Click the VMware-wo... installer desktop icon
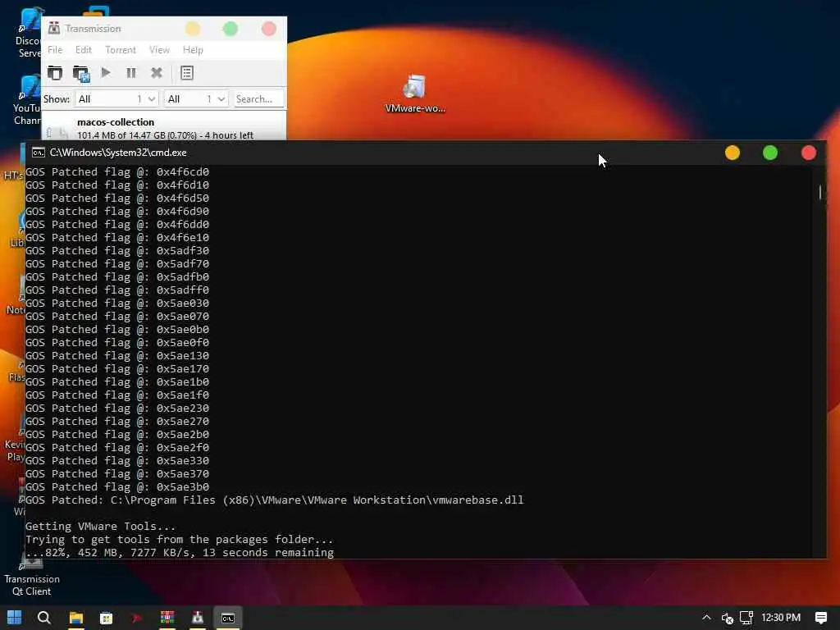The width and height of the screenshot is (840, 630). click(x=415, y=94)
